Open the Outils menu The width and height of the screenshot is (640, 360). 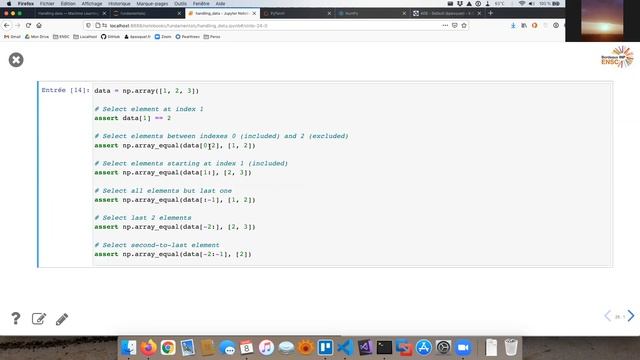180,4
